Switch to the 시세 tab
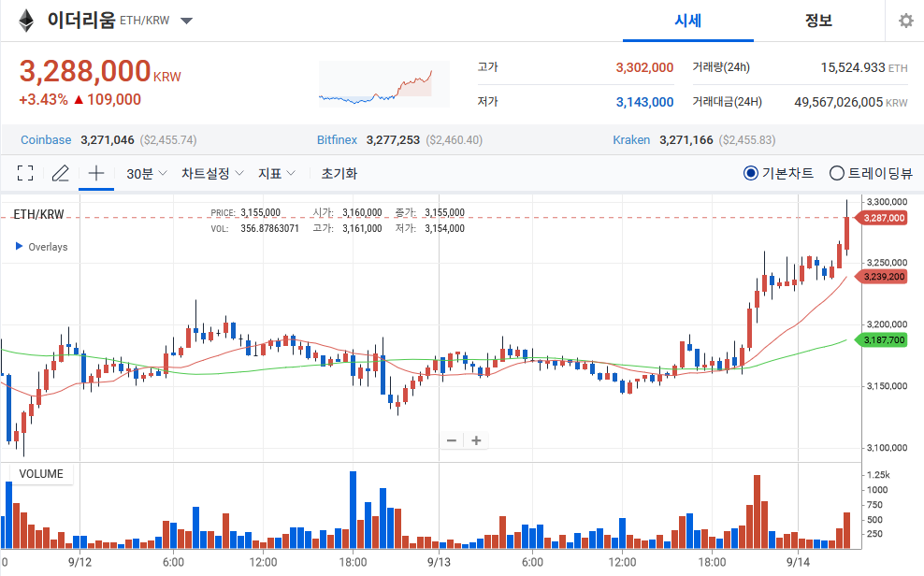924x576 pixels. coord(687,22)
